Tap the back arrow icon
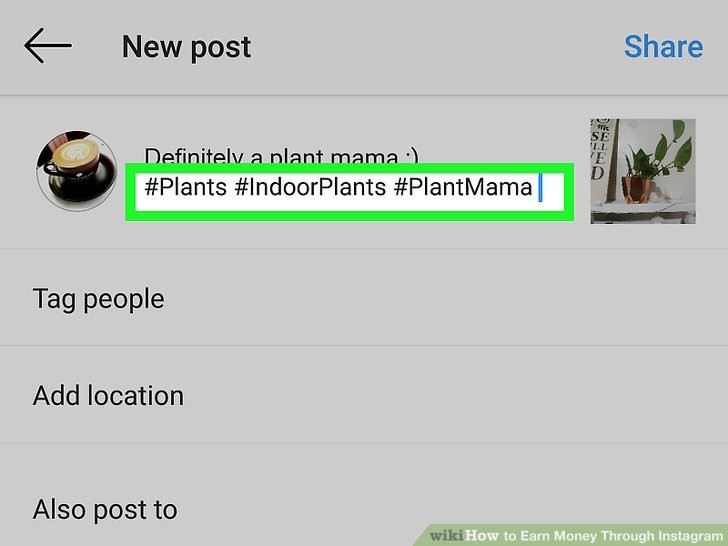The width and height of the screenshot is (728, 546). click(x=48, y=46)
